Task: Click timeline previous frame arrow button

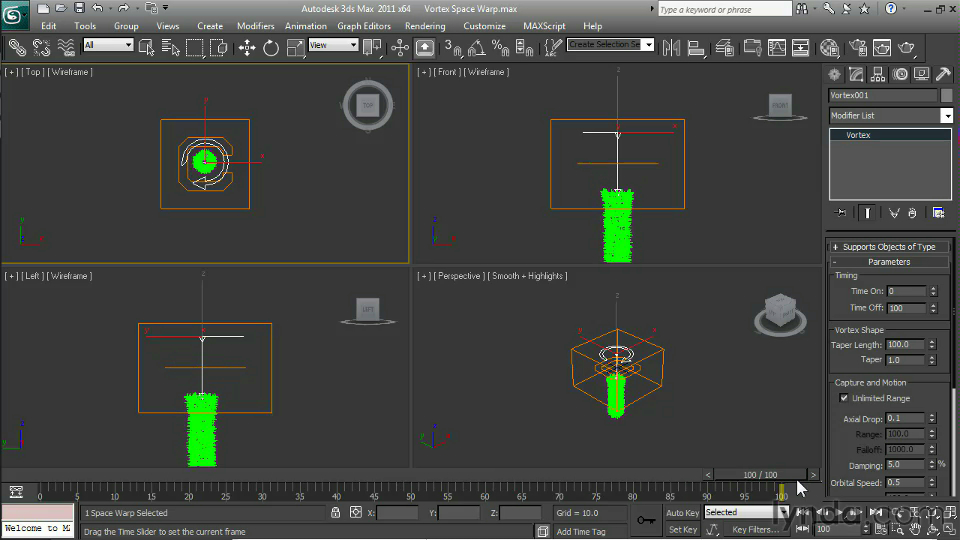Action: click(707, 474)
